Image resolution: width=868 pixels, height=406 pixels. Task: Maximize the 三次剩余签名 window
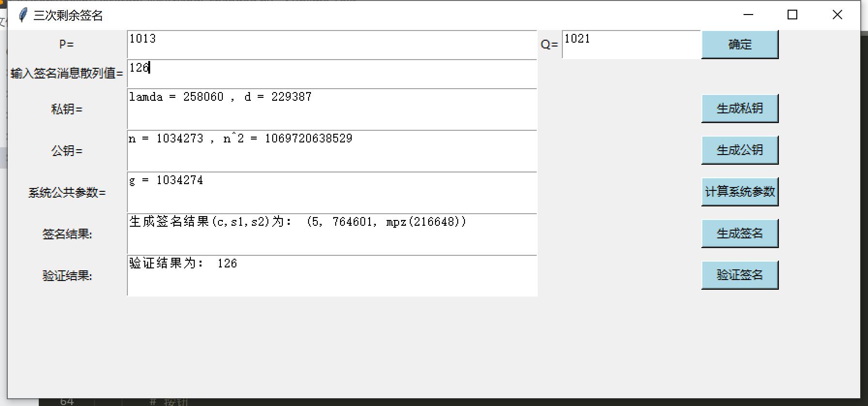click(x=792, y=15)
